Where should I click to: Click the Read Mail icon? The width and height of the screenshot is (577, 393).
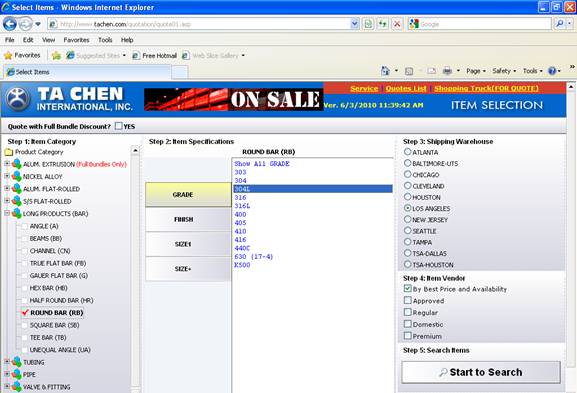(x=432, y=71)
